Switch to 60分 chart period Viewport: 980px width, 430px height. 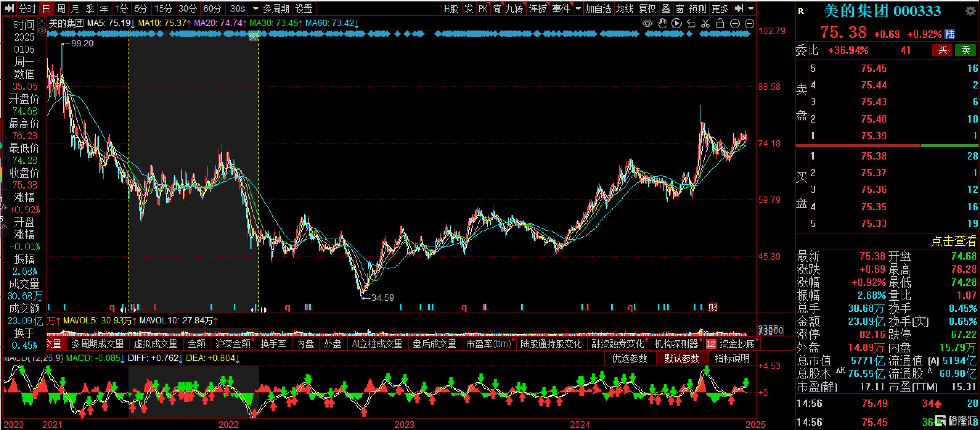tap(212, 8)
